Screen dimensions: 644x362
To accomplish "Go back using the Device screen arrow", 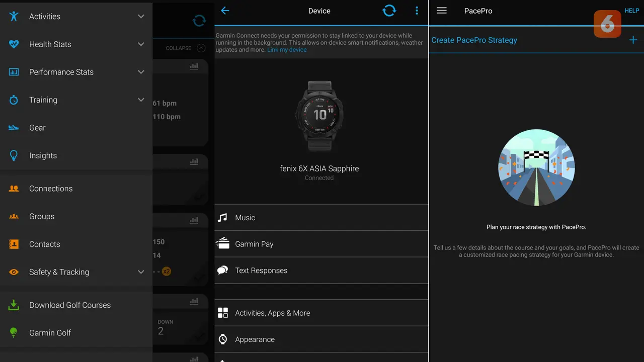I will pos(225,11).
